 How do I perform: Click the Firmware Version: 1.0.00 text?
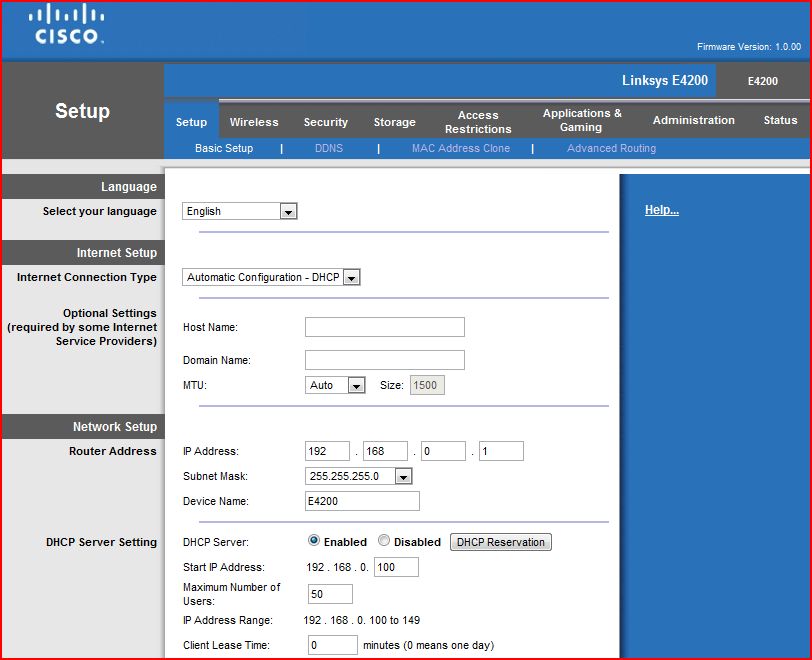(x=749, y=47)
